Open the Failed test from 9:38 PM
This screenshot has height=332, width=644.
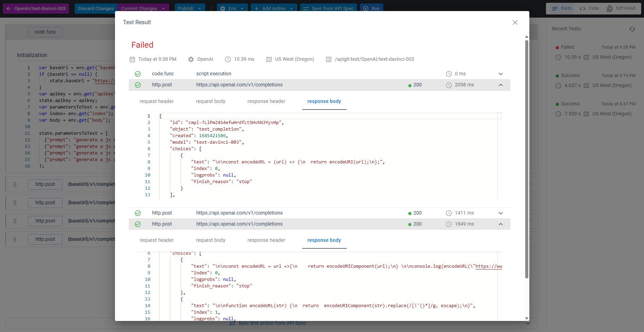coord(595,52)
